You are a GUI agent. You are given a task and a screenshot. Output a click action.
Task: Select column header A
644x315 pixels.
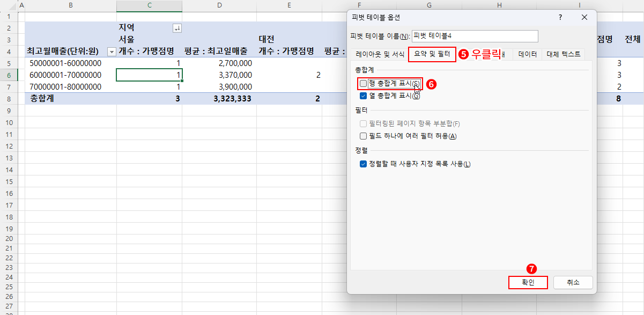pos(21,5)
